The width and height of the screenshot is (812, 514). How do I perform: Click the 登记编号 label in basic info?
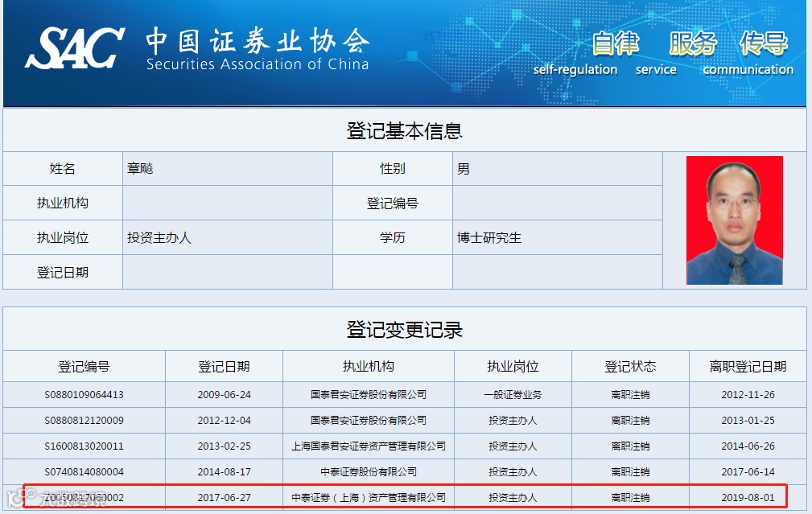pos(393,204)
